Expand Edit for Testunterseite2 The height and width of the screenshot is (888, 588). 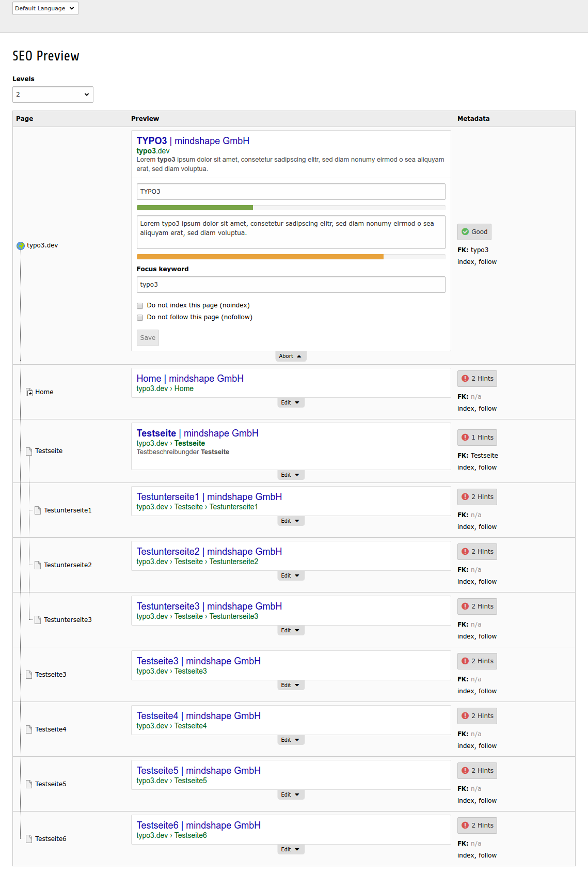coord(291,576)
